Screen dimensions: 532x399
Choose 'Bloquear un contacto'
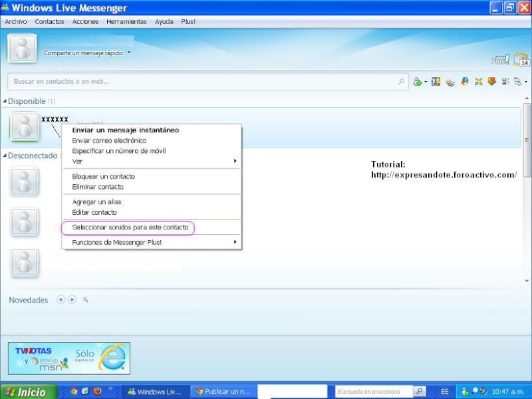(x=152, y=176)
